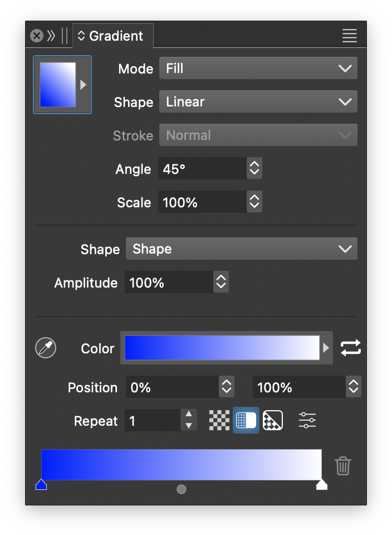This screenshot has width=392, height=535.
Task: Open the gradient options sliders icon
Action: click(x=307, y=420)
